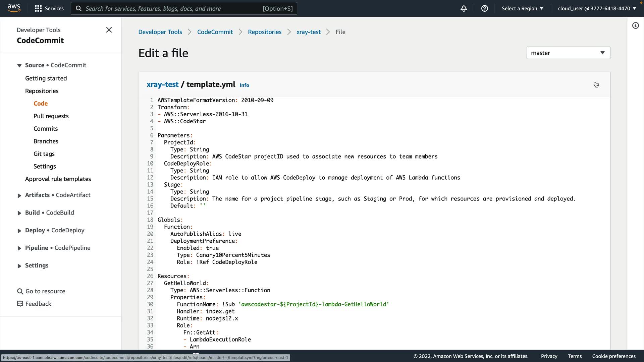Close the Developer Tools side panel
Image resolution: width=644 pixels, height=362 pixels.
tap(109, 30)
